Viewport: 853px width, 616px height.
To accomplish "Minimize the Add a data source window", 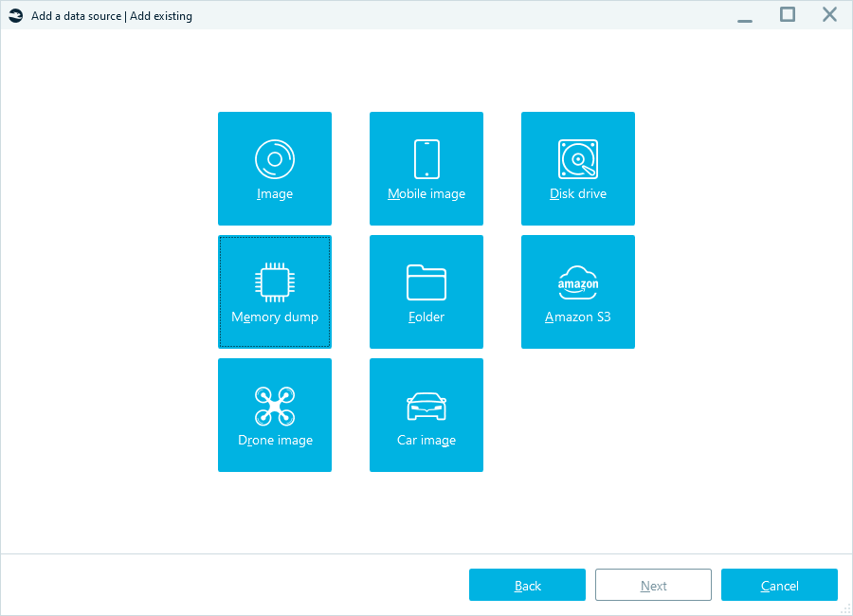I will [745, 15].
